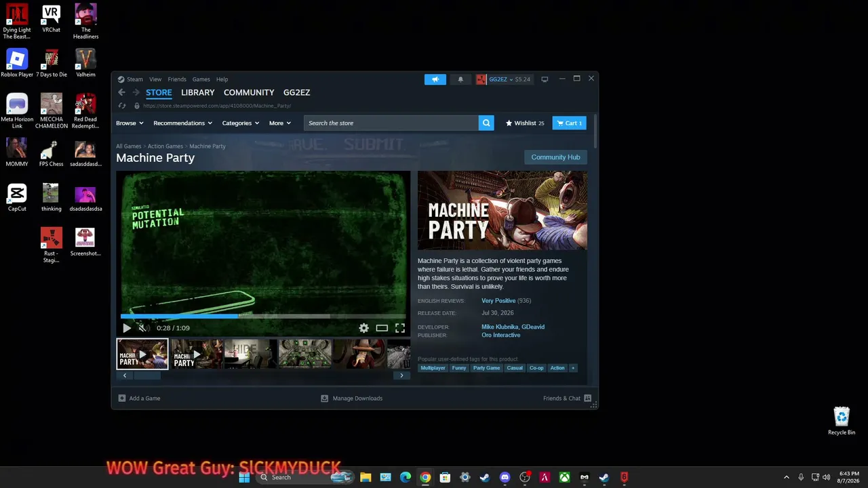
Task: Go to Action Games breadcrumb
Action: pos(165,146)
